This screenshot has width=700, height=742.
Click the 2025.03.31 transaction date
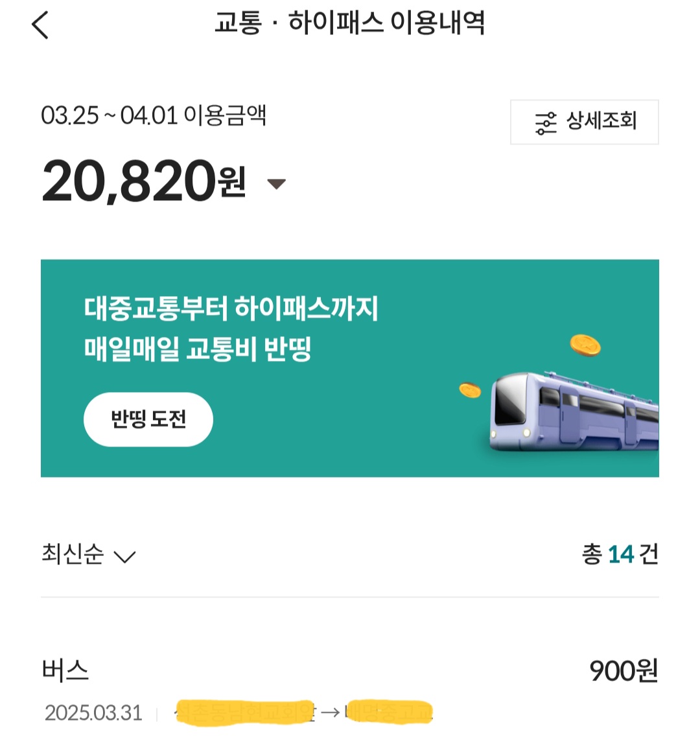[x=93, y=713]
